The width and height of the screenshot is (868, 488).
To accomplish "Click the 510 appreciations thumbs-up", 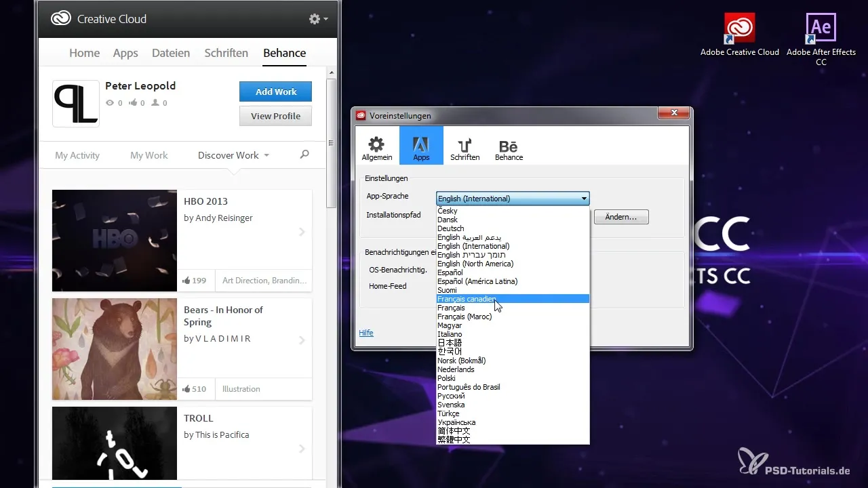I will [186, 388].
